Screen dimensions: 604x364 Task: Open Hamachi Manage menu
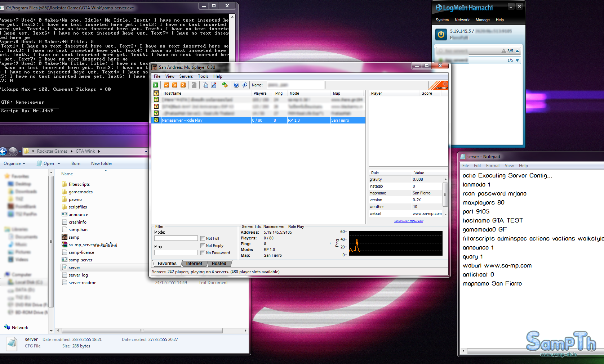[x=483, y=20]
